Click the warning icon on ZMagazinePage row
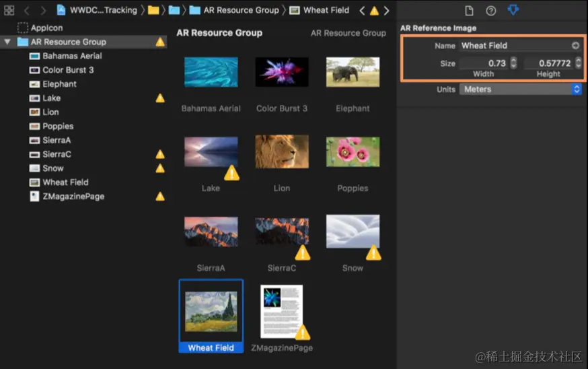 pos(160,197)
